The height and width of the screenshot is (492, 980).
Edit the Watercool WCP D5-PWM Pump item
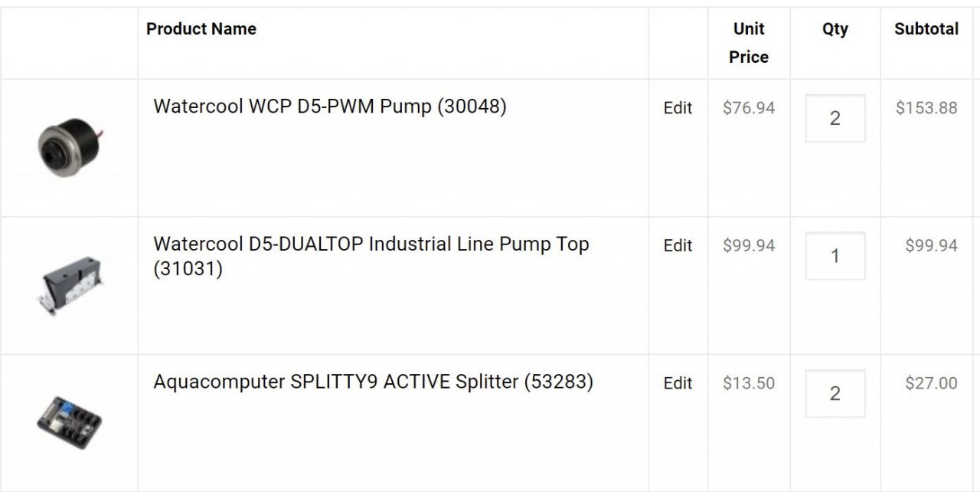click(x=678, y=108)
